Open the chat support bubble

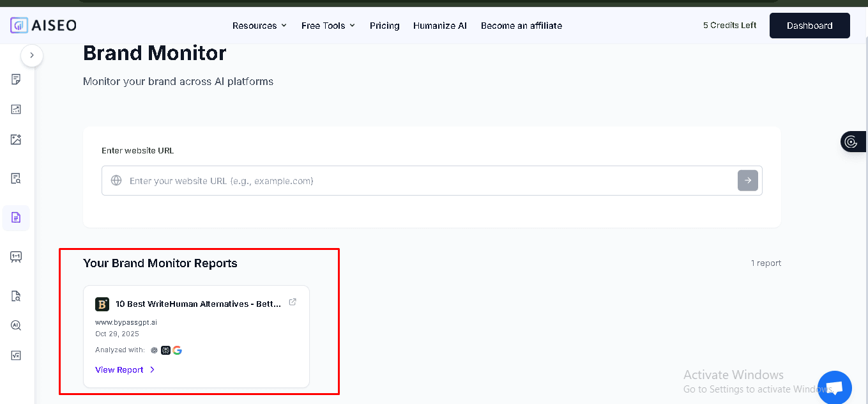coord(834,387)
